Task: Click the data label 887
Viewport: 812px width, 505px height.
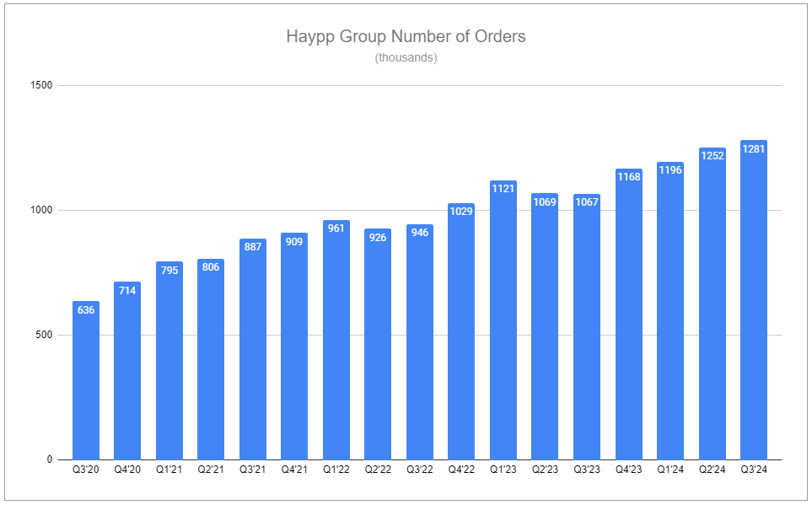Action: (x=253, y=246)
